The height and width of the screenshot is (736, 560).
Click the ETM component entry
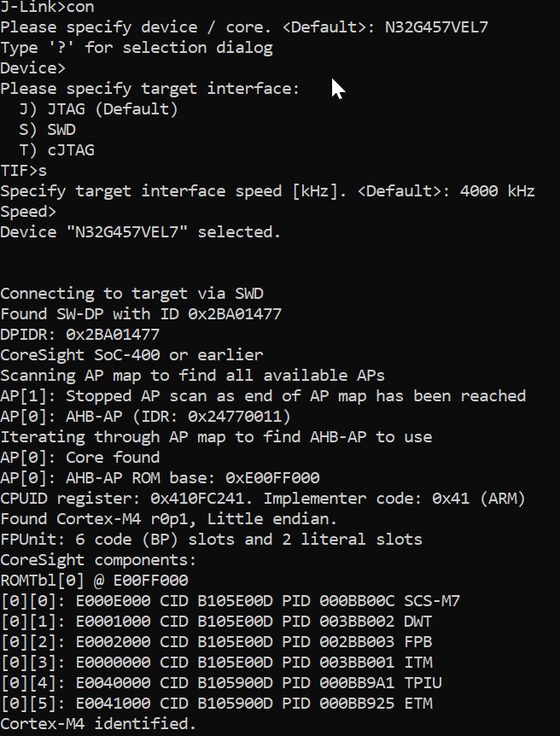(418, 704)
